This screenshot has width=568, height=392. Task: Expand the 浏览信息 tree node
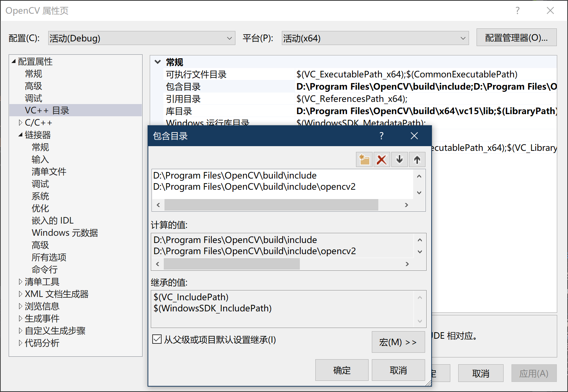tap(21, 306)
